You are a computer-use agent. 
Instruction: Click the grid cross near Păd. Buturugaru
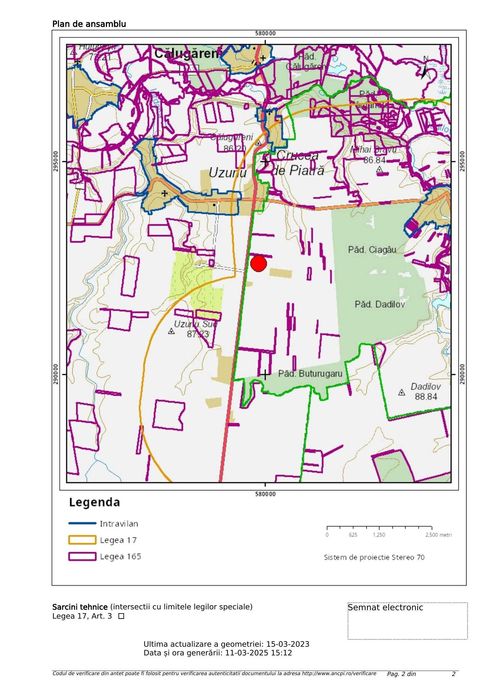click(265, 374)
